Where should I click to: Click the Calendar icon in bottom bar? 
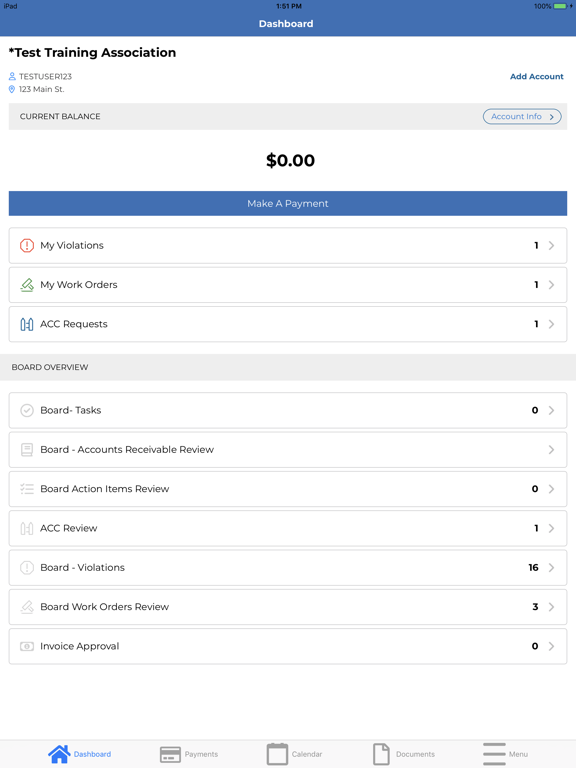[x=277, y=754]
